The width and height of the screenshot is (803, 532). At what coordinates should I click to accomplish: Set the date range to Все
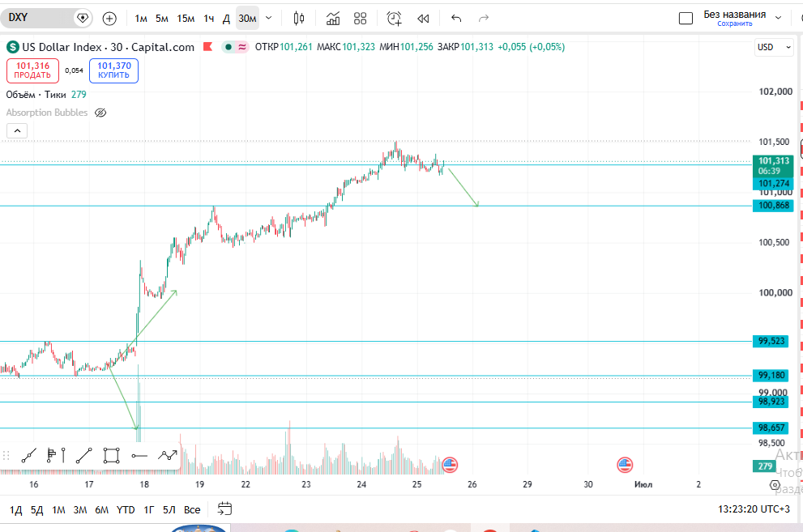[x=192, y=510]
